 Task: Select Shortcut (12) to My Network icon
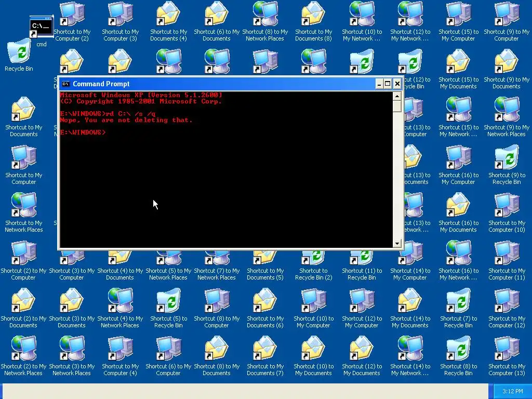[410, 14]
